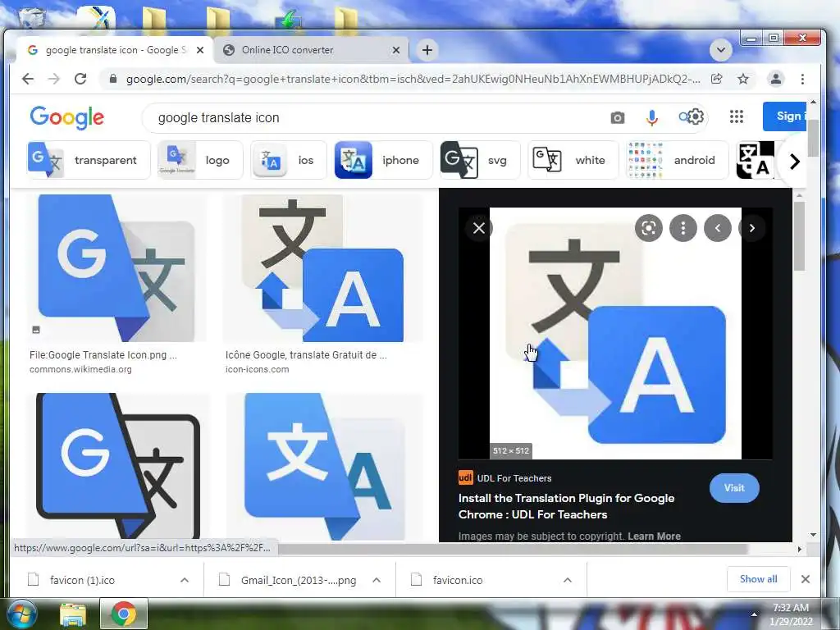
Task: Filter results by svg chip
Action: coord(480,160)
